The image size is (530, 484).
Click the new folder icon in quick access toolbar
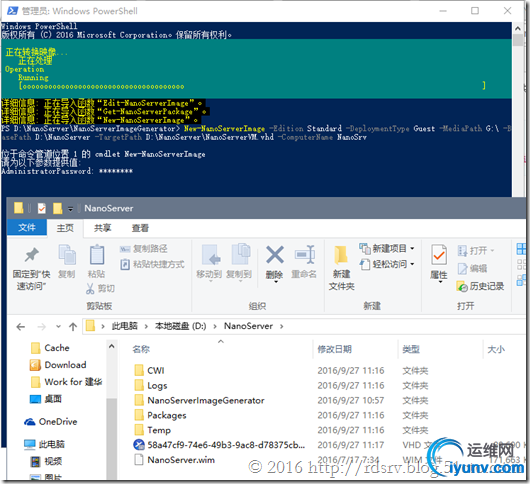(x=57, y=208)
